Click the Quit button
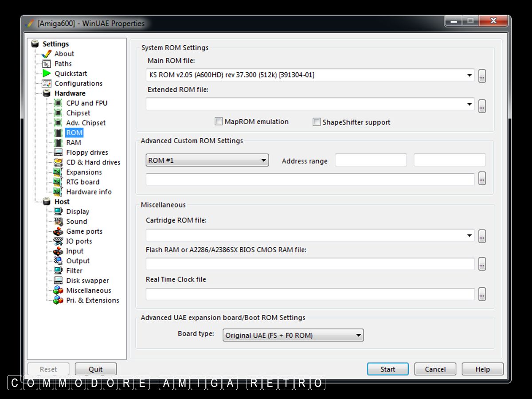The height and width of the screenshot is (399, 532). tap(95, 369)
